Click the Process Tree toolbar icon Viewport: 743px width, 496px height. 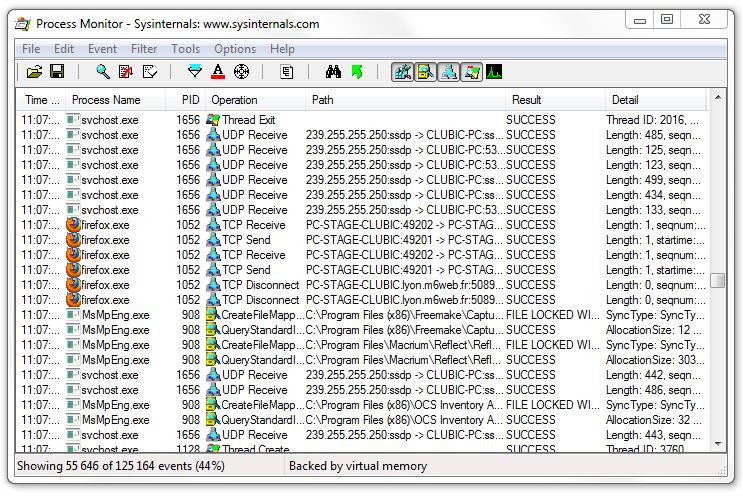287,72
